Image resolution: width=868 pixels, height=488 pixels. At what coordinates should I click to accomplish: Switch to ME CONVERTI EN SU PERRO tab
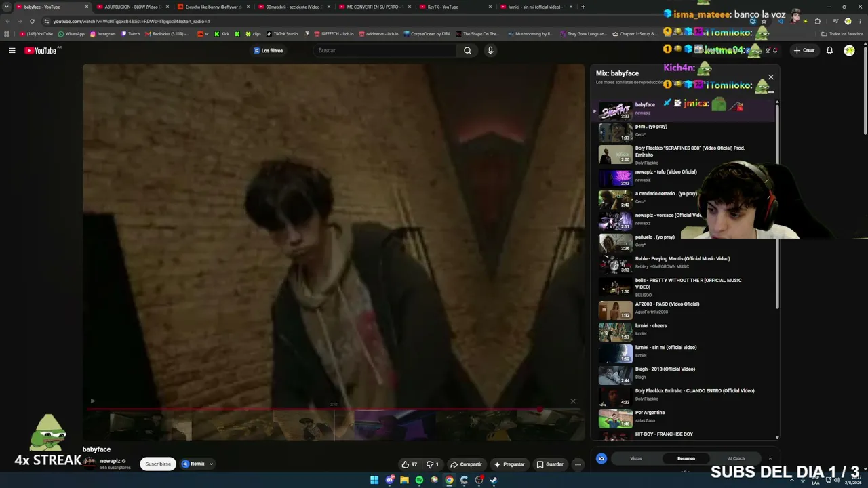click(373, 7)
